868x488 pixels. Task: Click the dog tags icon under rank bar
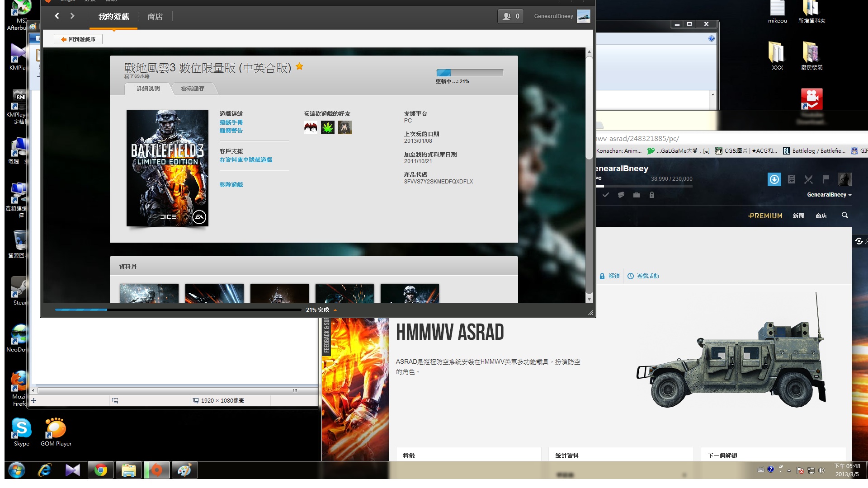(621, 195)
